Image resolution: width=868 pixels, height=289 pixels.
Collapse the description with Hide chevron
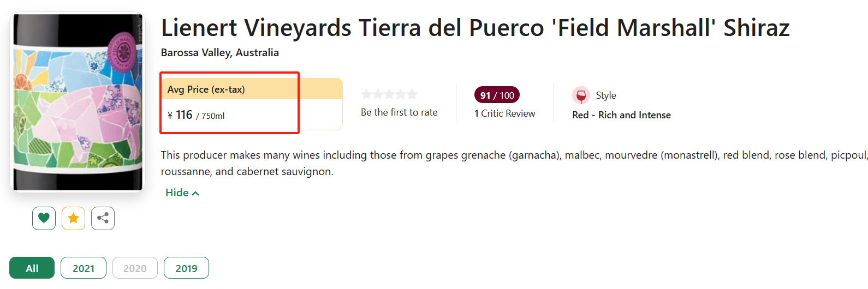click(182, 192)
